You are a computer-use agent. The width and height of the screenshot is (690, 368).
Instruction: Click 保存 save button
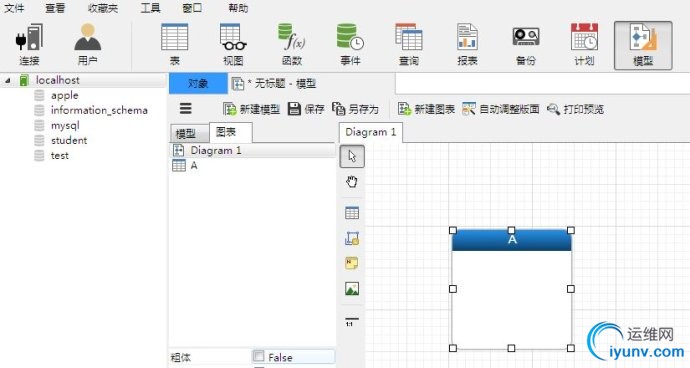[x=306, y=109]
